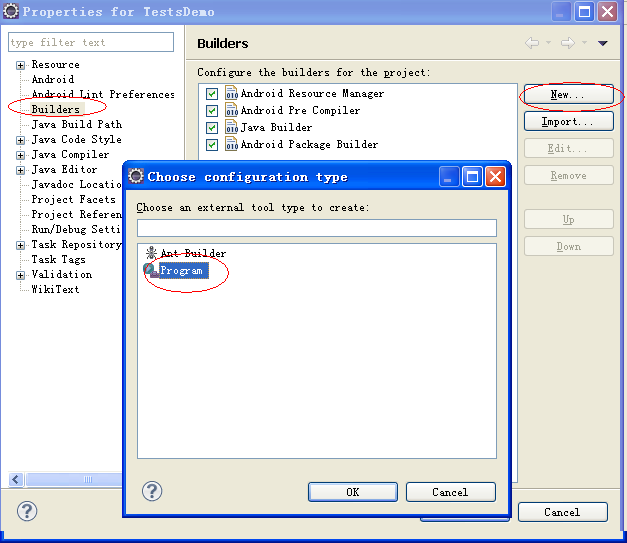Open help in Choose configuration type dialog
Screen dimensions: 627x543
click(152, 491)
